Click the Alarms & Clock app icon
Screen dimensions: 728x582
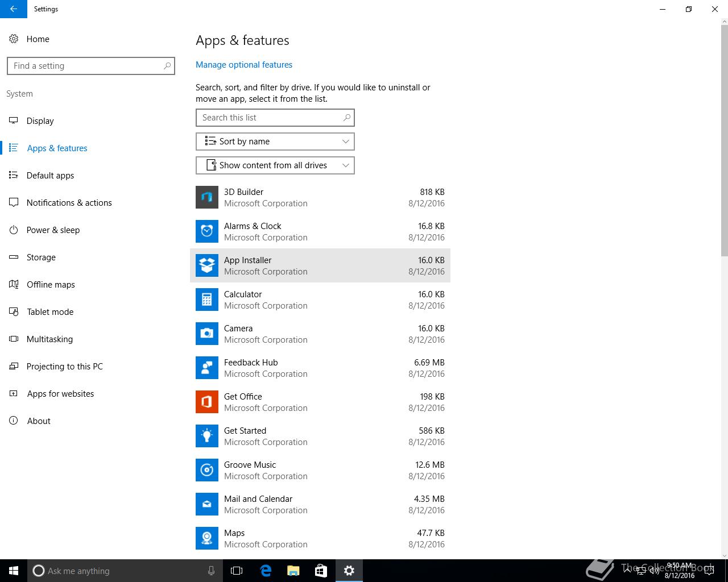207,231
